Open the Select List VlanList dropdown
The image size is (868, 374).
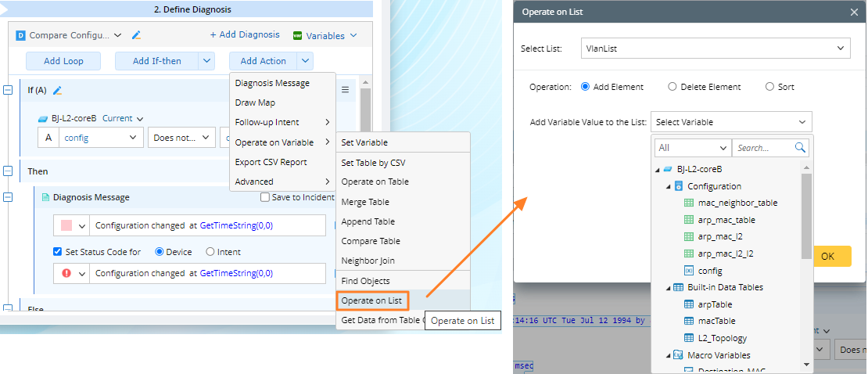coord(716,49)
